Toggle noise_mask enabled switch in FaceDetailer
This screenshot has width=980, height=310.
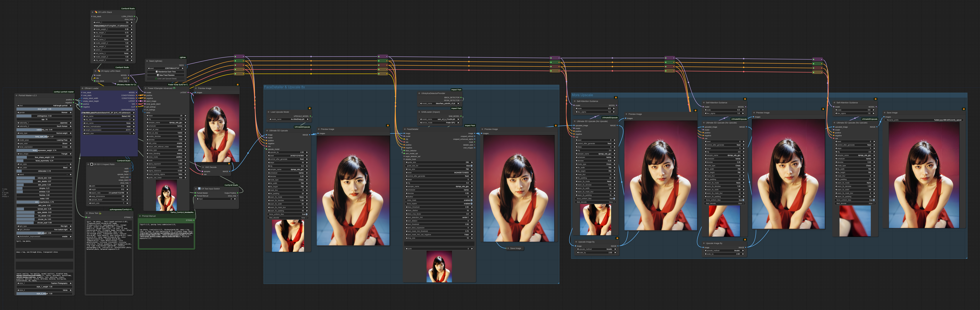(x=472, y=200)
